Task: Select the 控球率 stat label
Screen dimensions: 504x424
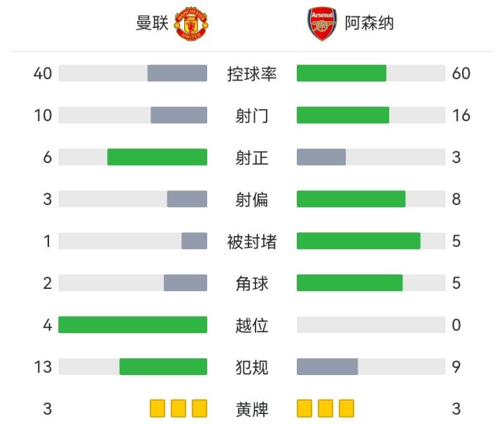Action: tap(252, 73)
